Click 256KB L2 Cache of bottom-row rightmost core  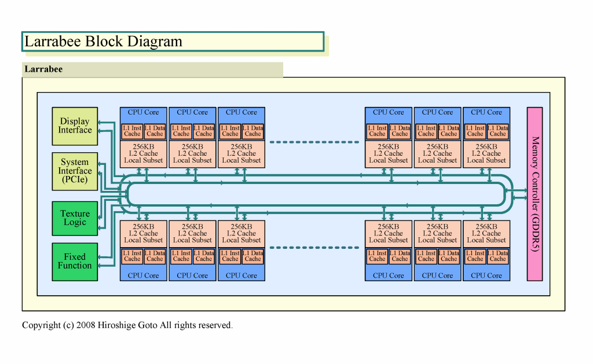pos(486,234)
